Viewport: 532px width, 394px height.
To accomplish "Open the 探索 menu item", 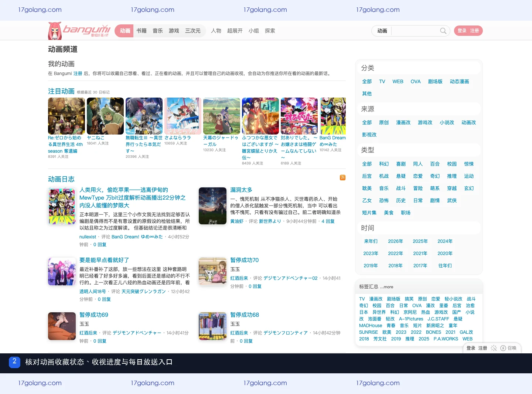I will (x=270, y=31).
